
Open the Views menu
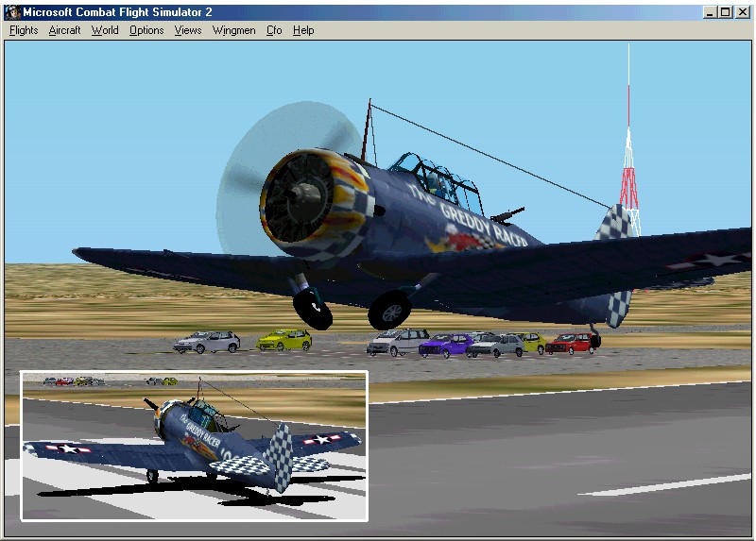click(x=187, y=30)
